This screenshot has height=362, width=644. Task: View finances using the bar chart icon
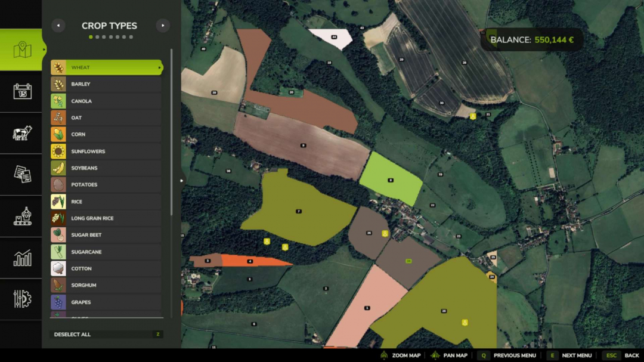[x=21, y=258]
